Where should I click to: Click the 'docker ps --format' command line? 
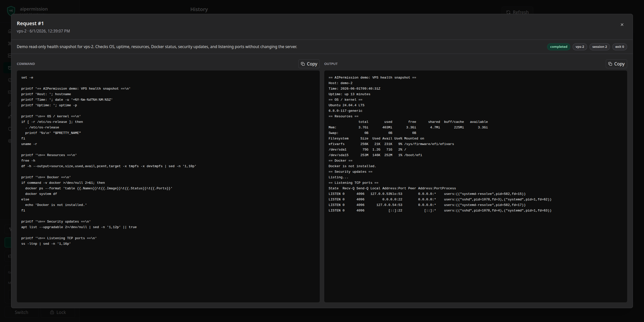coord(99,188)
